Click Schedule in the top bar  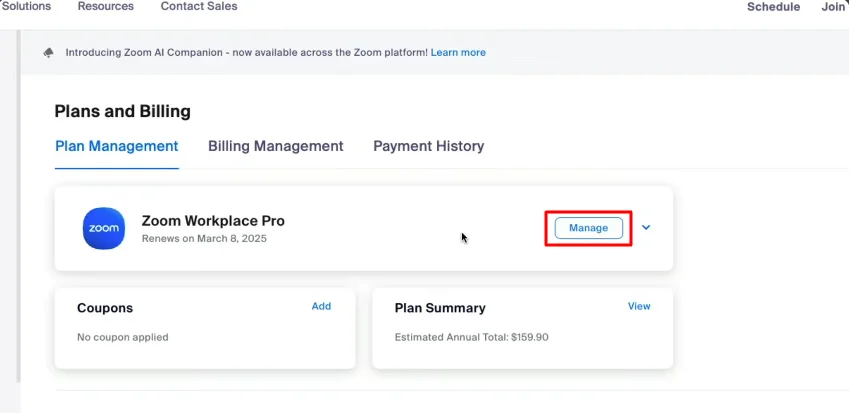pos(773,7)
